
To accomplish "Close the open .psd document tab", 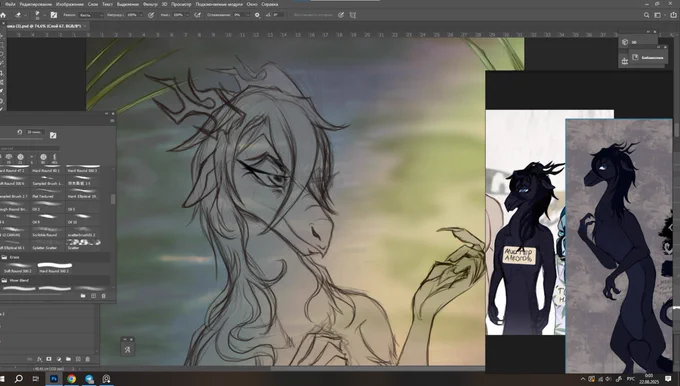I will [85, 26].
